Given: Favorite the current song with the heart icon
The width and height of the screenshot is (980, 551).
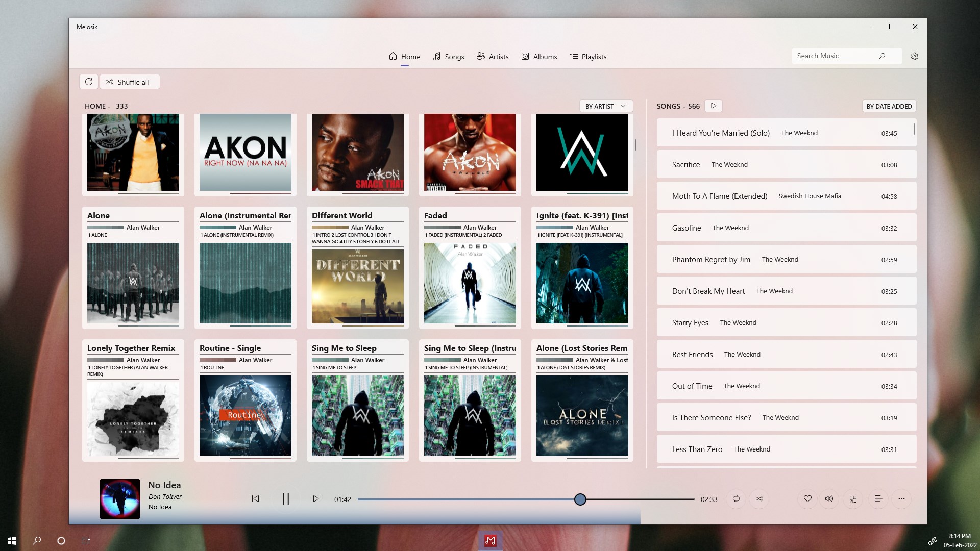Looking at the screenshot, I should point(807,499).
